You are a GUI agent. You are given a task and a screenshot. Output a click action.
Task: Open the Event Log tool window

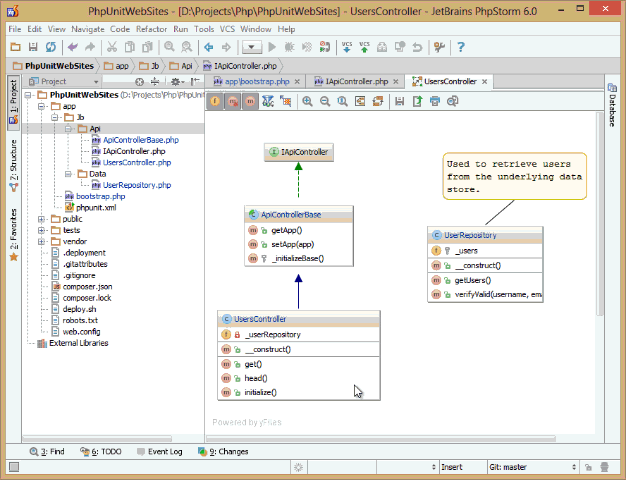point(160,452)
